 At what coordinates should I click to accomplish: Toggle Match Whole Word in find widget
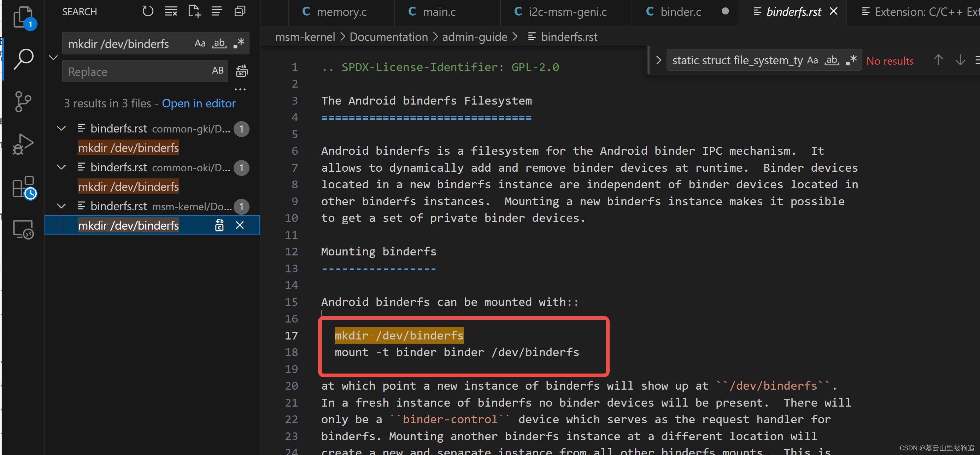(x=832, y=60)
